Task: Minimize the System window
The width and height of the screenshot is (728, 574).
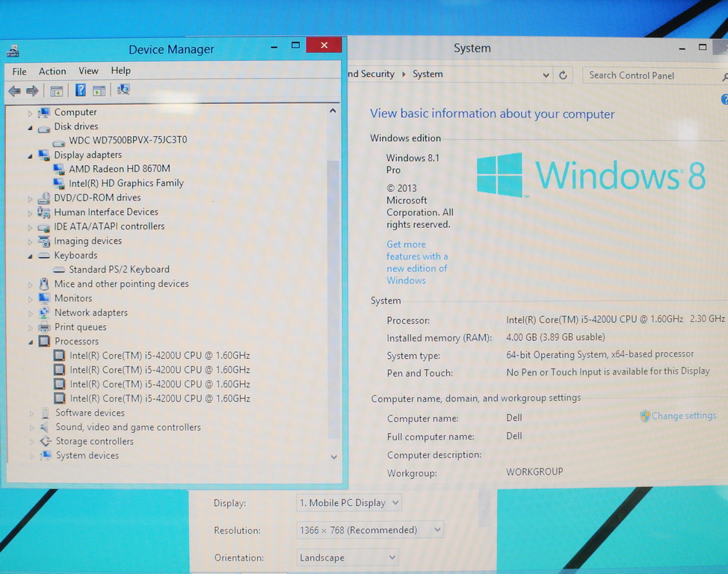Action: (x=682, y=49)
